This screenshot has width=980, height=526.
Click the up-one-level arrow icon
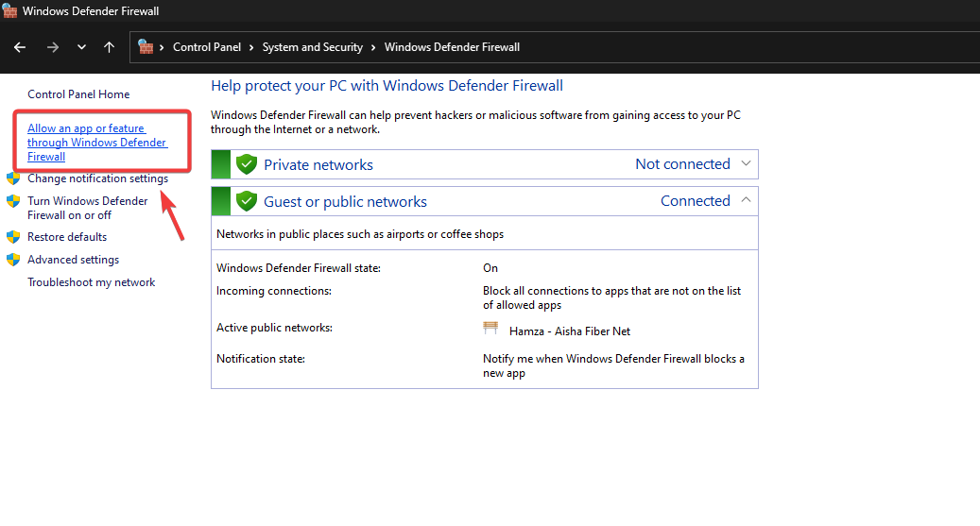[110, 47]
